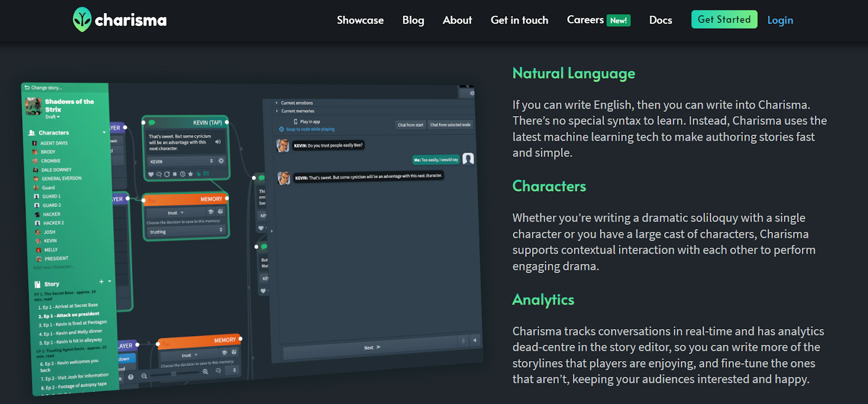
Task: Click the Charisma logo icon
Action: click(82, 20)
